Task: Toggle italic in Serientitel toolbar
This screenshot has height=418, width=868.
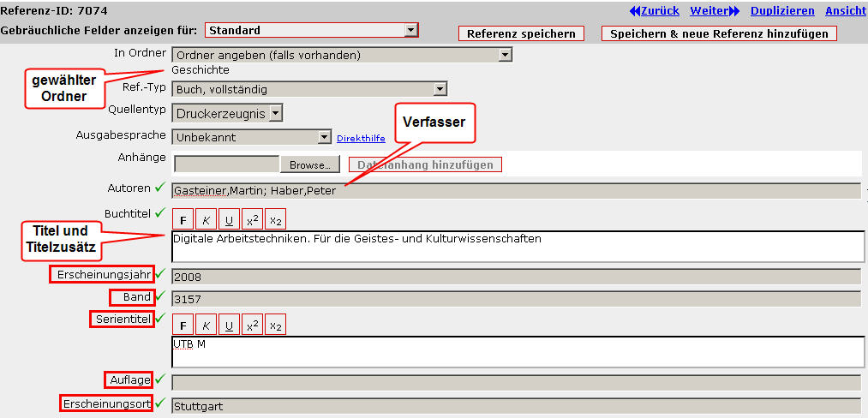Action: [x=206, y=325]
